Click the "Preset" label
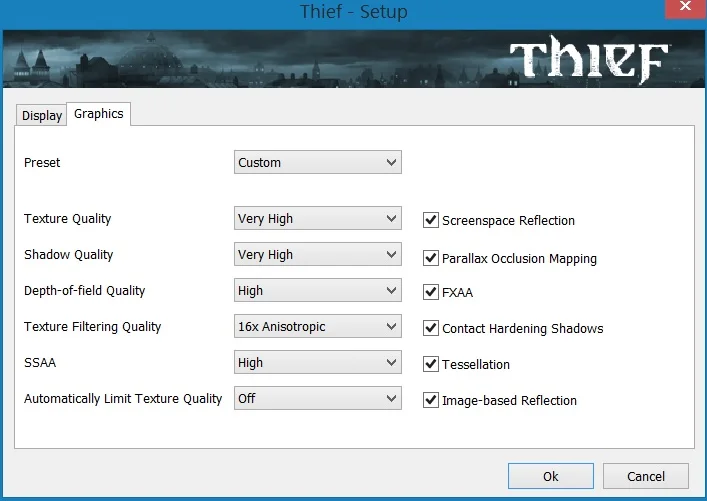Image resolution: width=707 pixels, height=501 pixels. click(42, 162)
